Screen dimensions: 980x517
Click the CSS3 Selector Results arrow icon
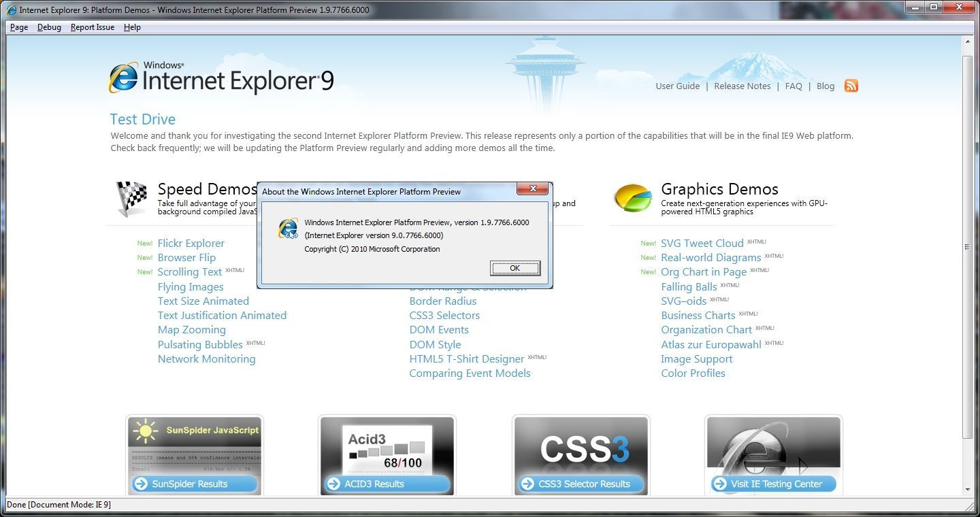(527, 484)
